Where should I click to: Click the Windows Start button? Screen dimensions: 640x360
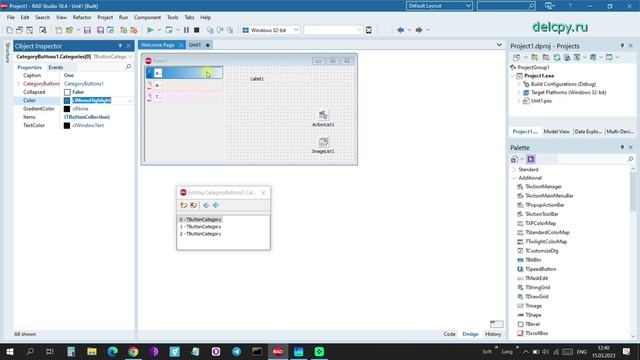pyautogui.click(x=10, y=351)
